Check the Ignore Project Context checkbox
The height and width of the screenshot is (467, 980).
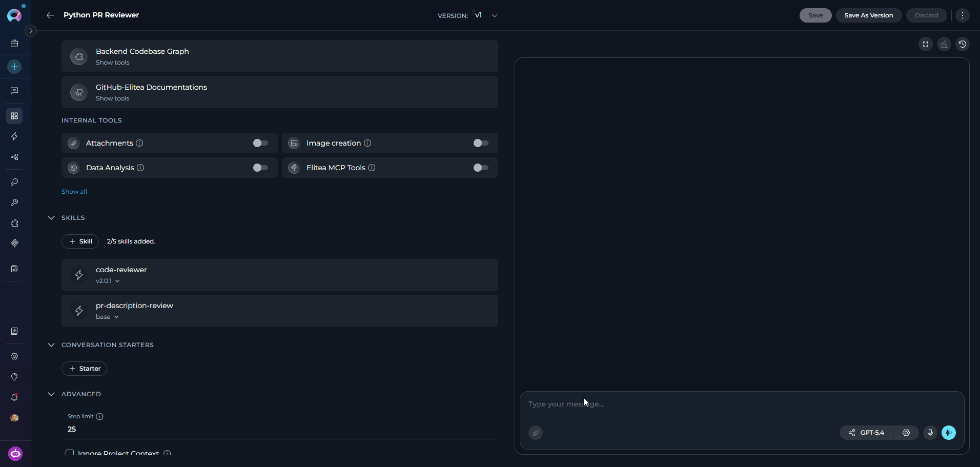coord(70,453)
